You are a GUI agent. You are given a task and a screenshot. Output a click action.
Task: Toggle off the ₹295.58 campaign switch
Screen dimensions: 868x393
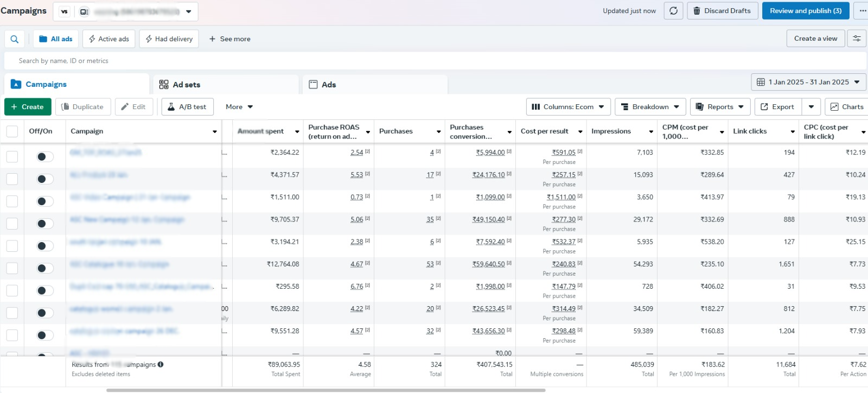(x=44, y=290)
